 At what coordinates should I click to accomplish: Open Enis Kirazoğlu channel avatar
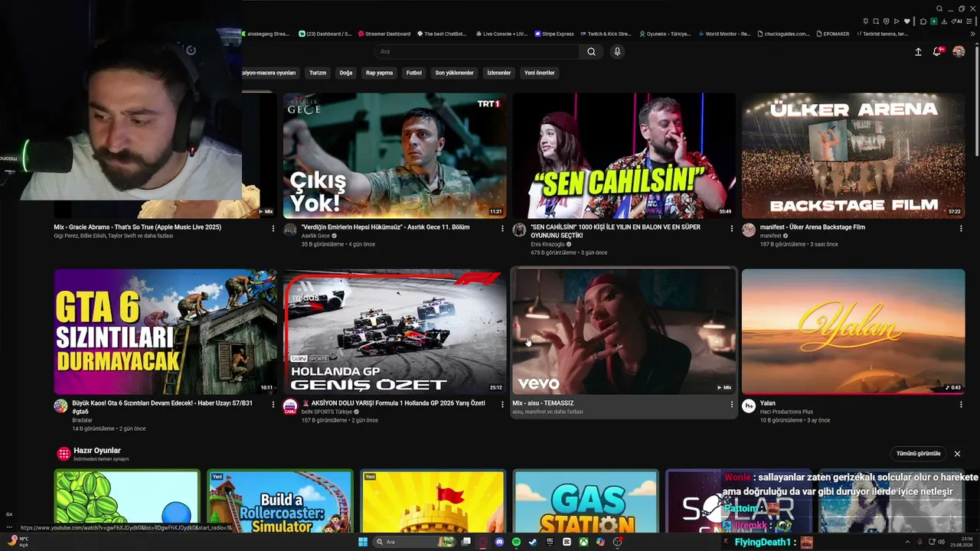[x=519, y=230]
